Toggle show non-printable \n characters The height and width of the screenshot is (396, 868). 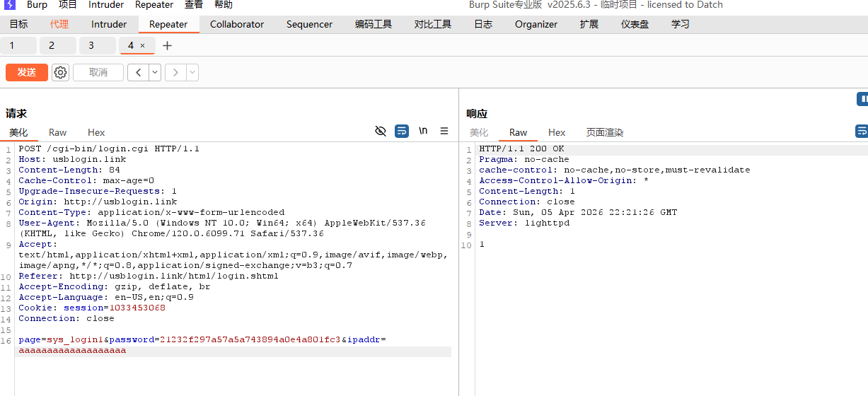click(423, 131)
